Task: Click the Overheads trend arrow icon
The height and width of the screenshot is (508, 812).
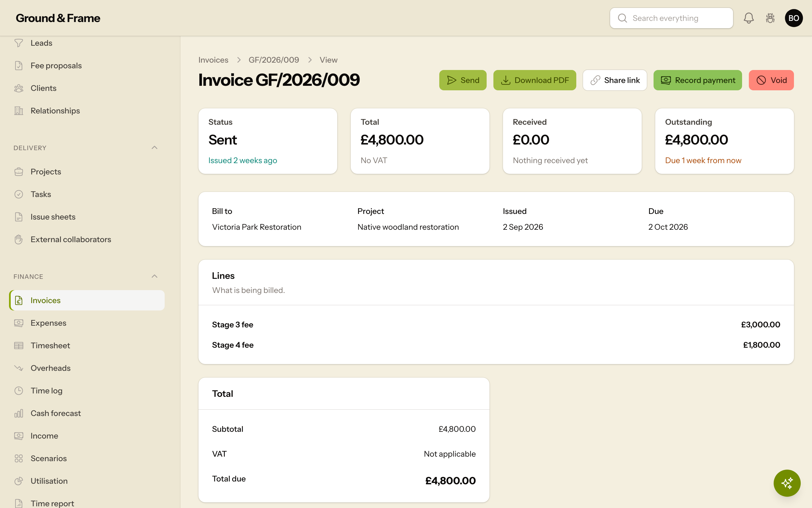Action: [19, 368]
